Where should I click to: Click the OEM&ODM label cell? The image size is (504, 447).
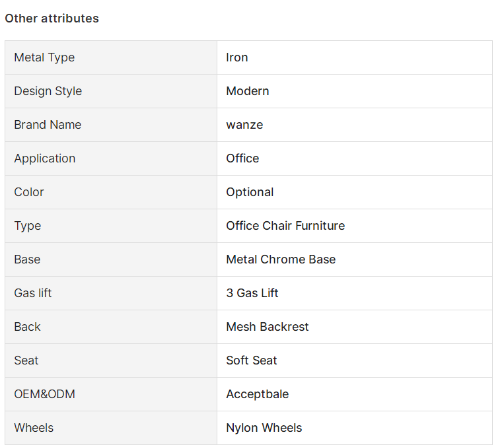click(x=45, y=394)
